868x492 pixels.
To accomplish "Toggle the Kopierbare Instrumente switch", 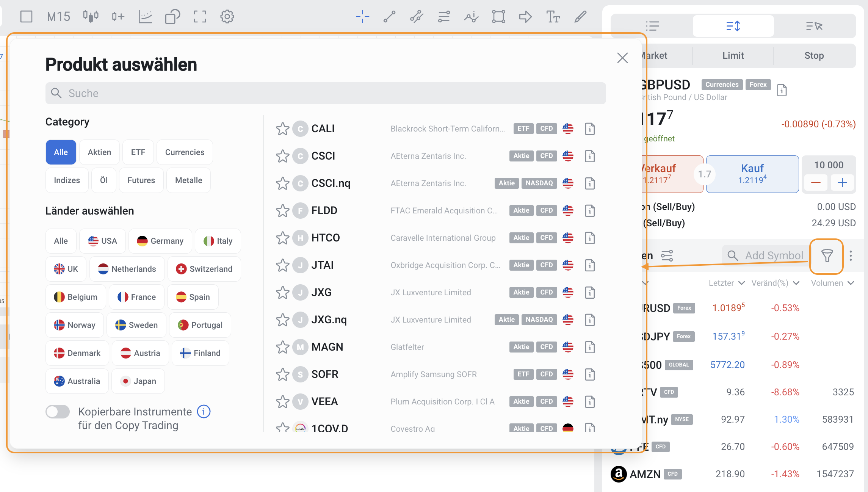I will 58,412.
